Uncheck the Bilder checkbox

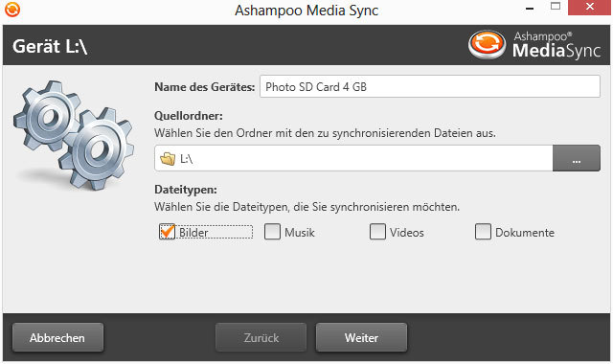tap(168, 232)
